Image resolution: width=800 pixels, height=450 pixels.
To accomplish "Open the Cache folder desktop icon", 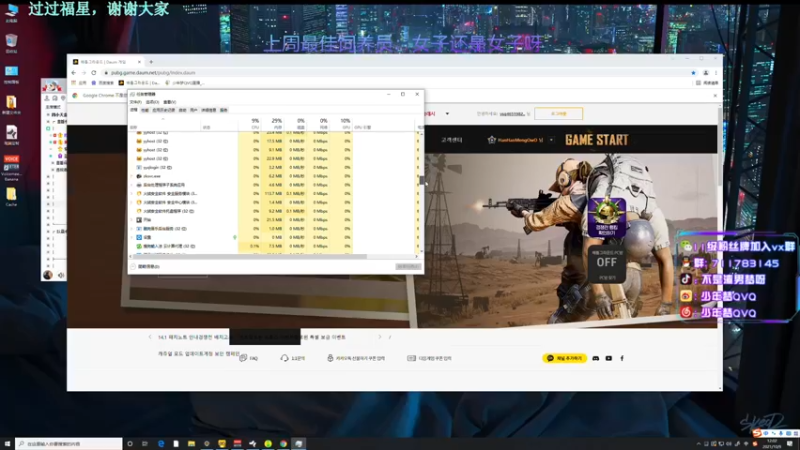I will coord(11,196).
